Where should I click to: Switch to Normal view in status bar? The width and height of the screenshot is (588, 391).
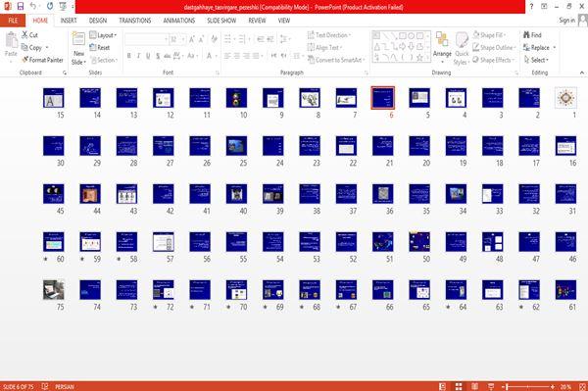(442, 386)
